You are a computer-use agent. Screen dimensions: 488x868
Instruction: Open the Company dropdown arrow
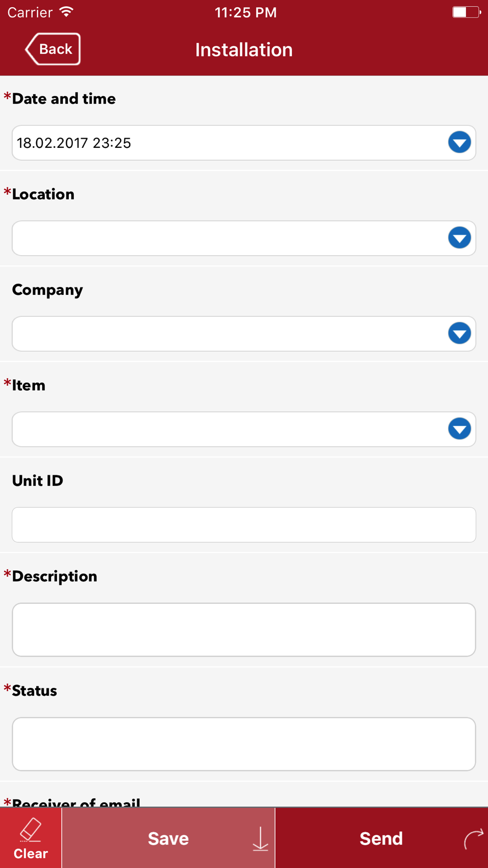tap(459, 333)
